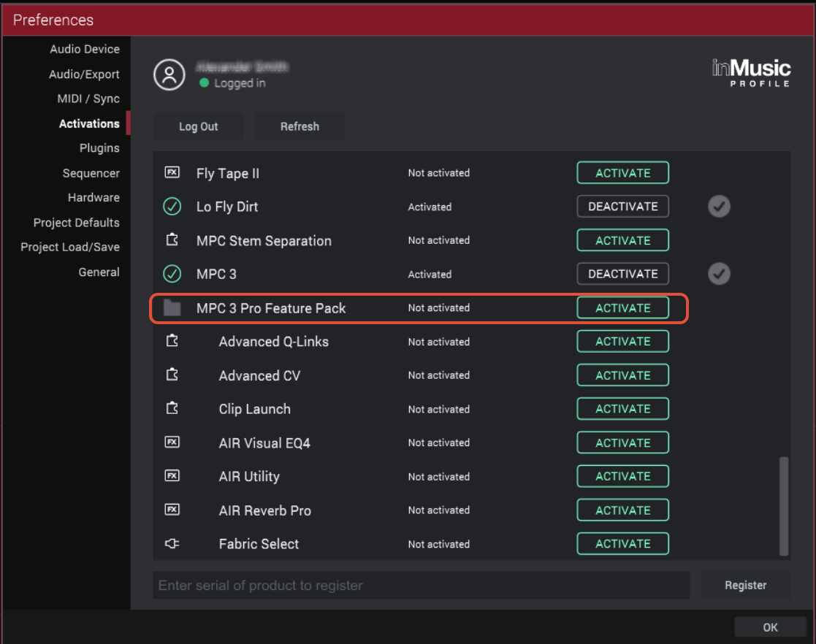The height and width of the screenshot is (644, 816).
Task: Show the Project Load/Save section
Action: [x=70, y=247]
